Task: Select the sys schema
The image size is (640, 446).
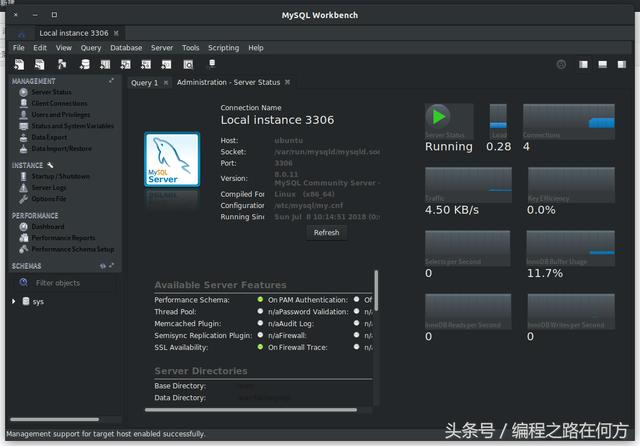Action: click(x=38, y=302)
